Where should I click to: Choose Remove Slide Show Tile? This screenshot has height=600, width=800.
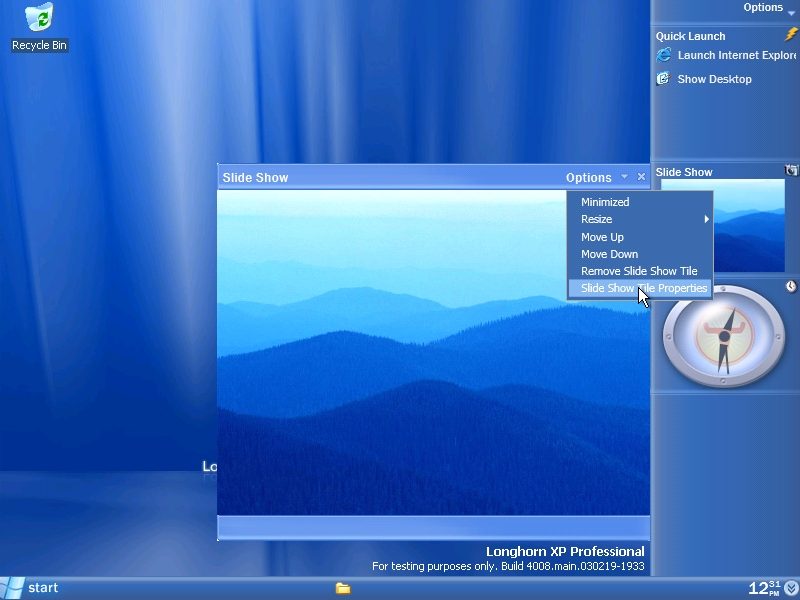[639, 271]
